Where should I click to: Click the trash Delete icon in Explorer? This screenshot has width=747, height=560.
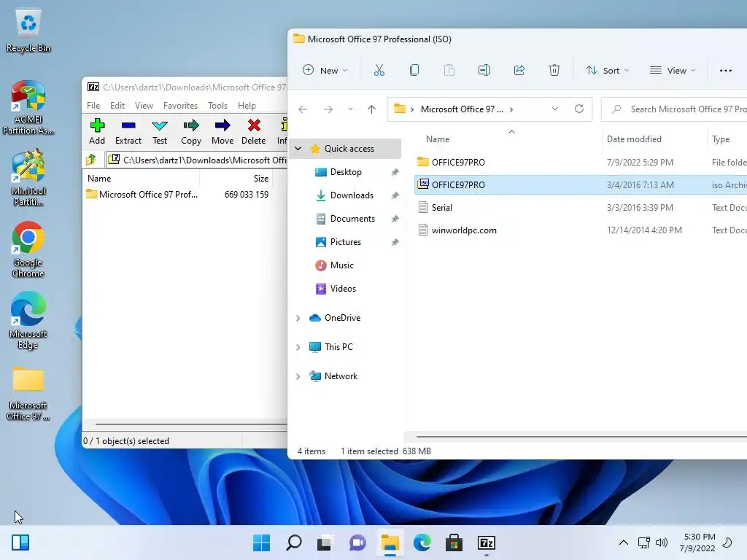click(554, 71)
